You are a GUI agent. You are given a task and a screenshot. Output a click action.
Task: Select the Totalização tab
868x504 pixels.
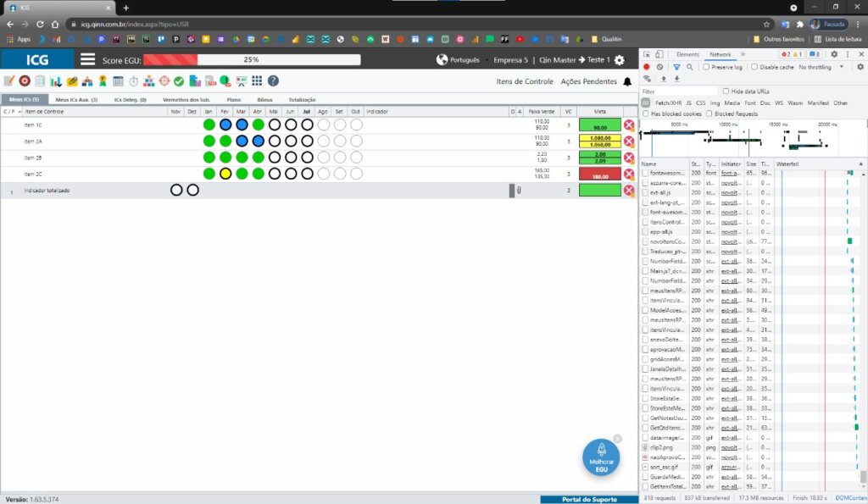pos(302,100)
